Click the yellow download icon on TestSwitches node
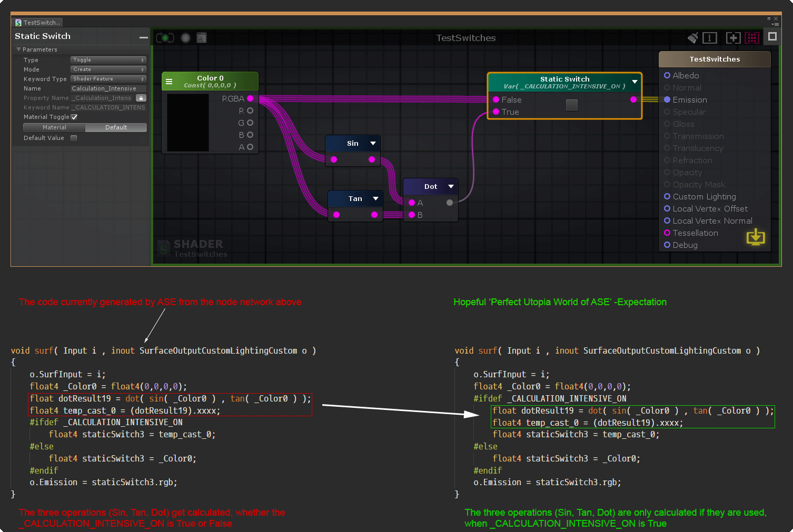This screenshot has width=793, height=532. pos(756,237)
